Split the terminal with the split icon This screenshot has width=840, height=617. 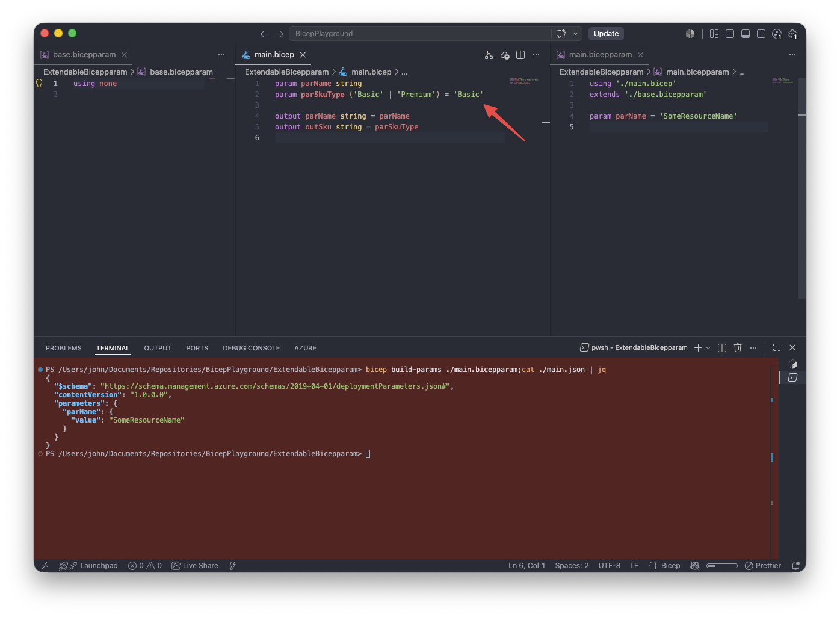click(722, 347)
